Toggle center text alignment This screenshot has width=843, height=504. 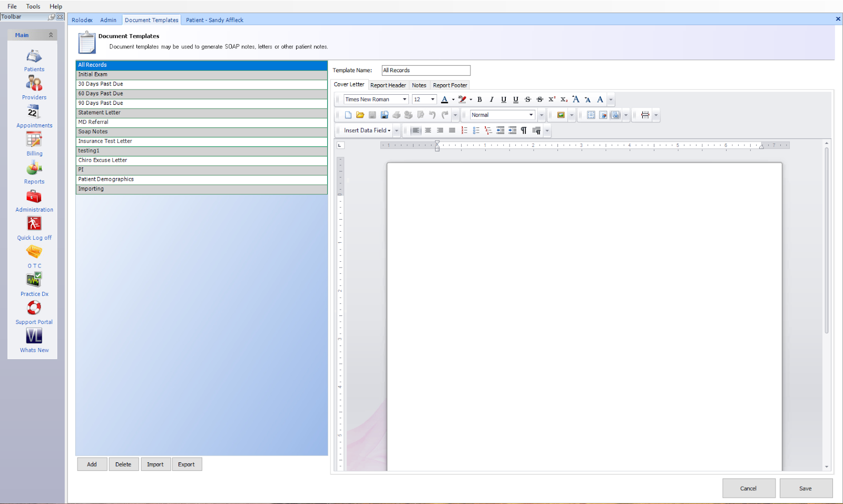[x=428, y=131]
